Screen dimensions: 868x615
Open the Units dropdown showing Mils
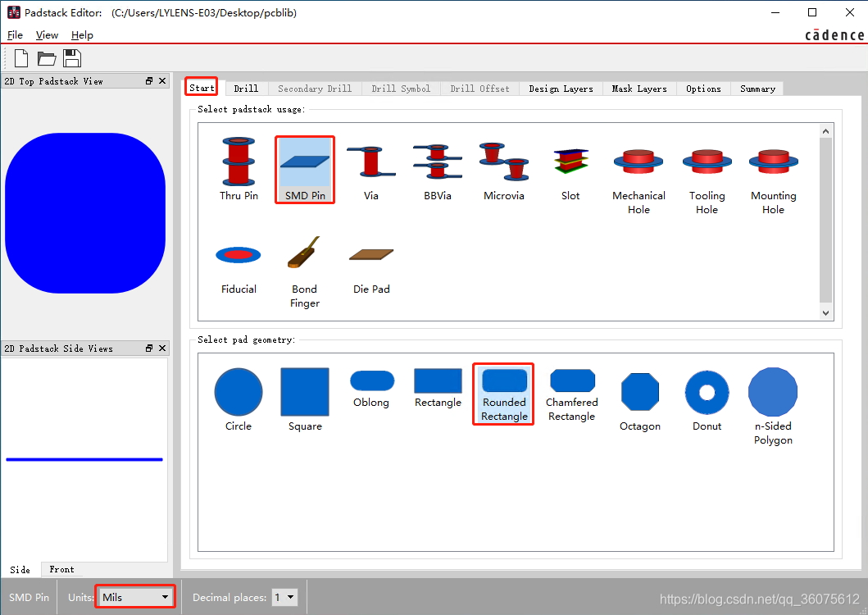click(136, 597)
